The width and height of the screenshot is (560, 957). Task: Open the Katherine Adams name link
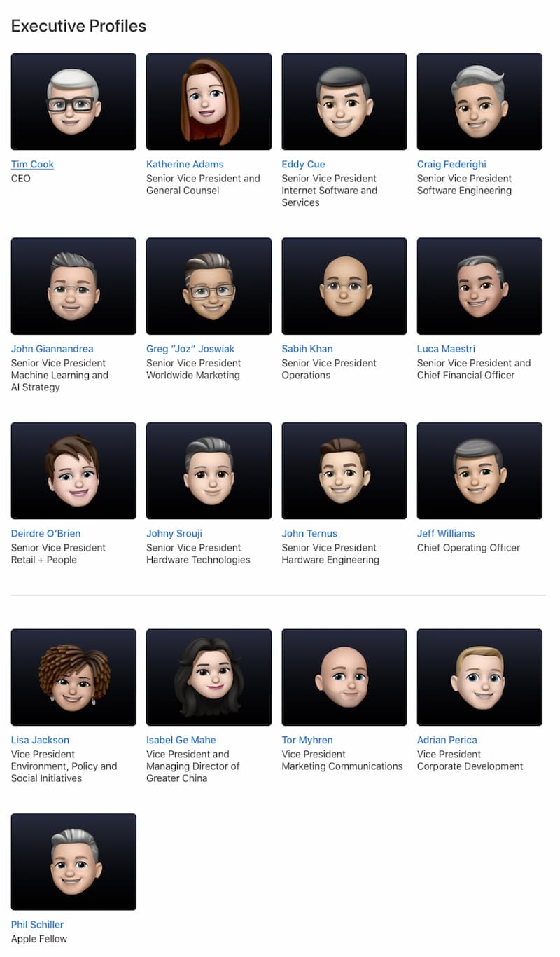click(x=185, y=165)
